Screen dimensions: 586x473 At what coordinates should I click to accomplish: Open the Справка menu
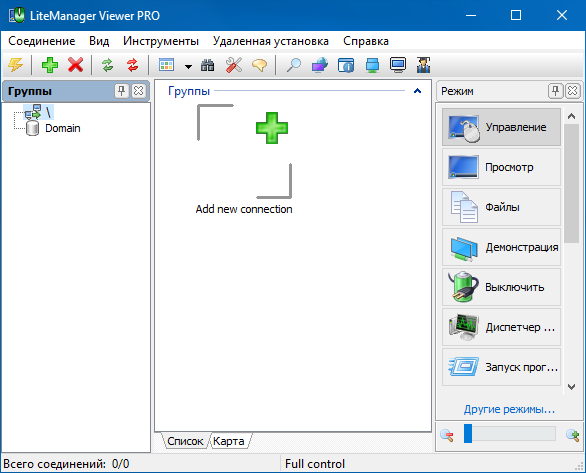coord(366,41)
